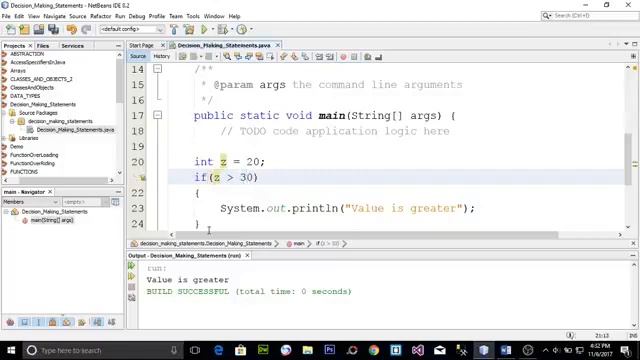Toggle the Source view button in editor
The width and height of the screenshot is (640, 360).
pos(138,56)
